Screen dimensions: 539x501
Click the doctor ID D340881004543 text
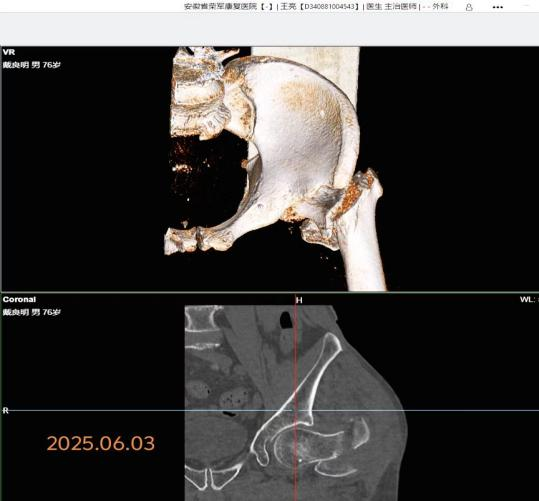330,7
